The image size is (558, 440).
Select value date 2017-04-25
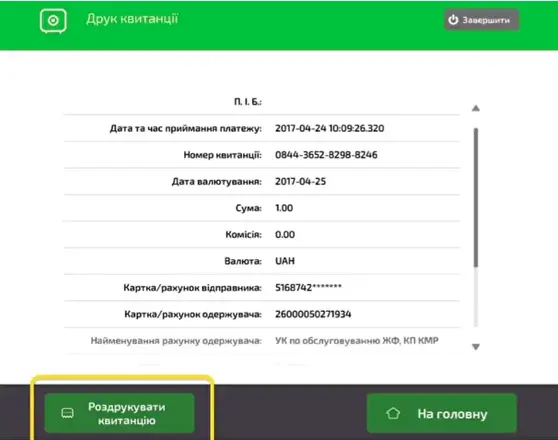(300, 182)
